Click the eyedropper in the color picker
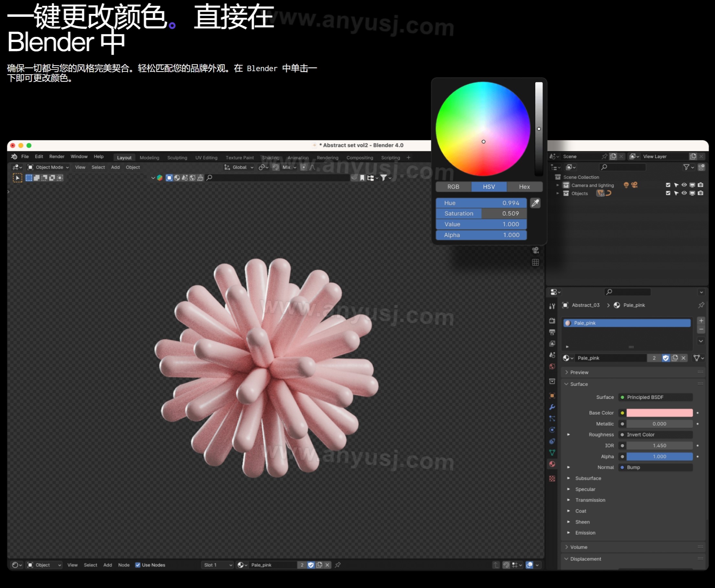Screen dimensions: 715x588 tap(535, 203)
